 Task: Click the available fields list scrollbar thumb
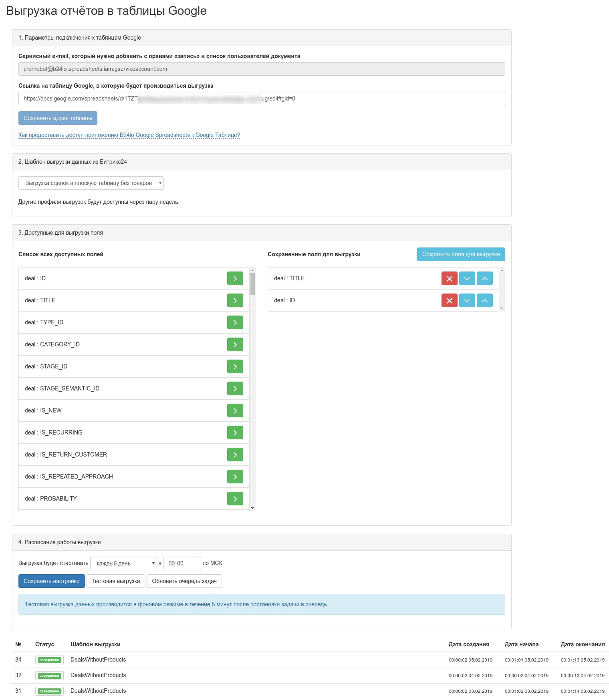pos(252,284)
